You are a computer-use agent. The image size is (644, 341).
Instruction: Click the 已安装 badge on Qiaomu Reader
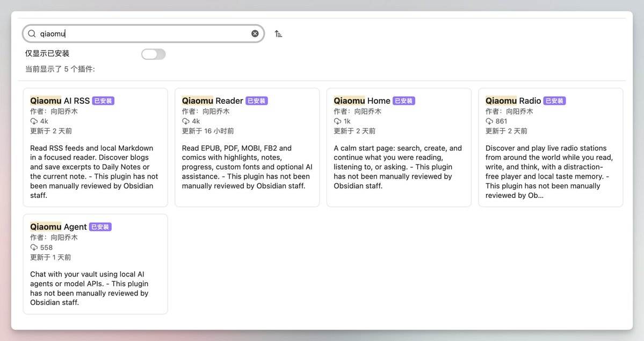[257, 101]
